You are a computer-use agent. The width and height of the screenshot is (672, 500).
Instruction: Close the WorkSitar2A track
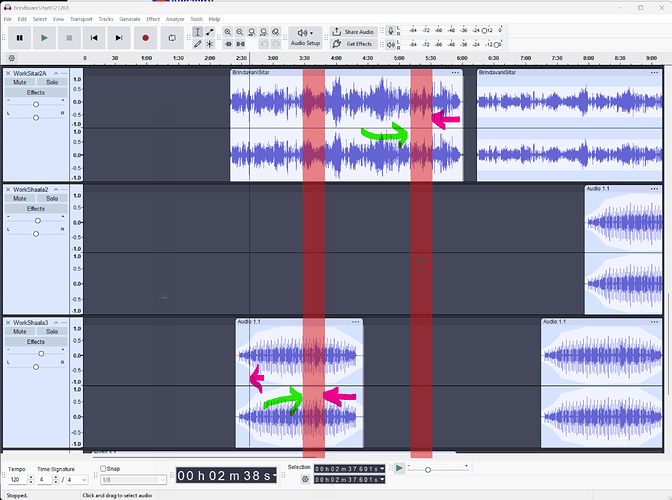8,73
